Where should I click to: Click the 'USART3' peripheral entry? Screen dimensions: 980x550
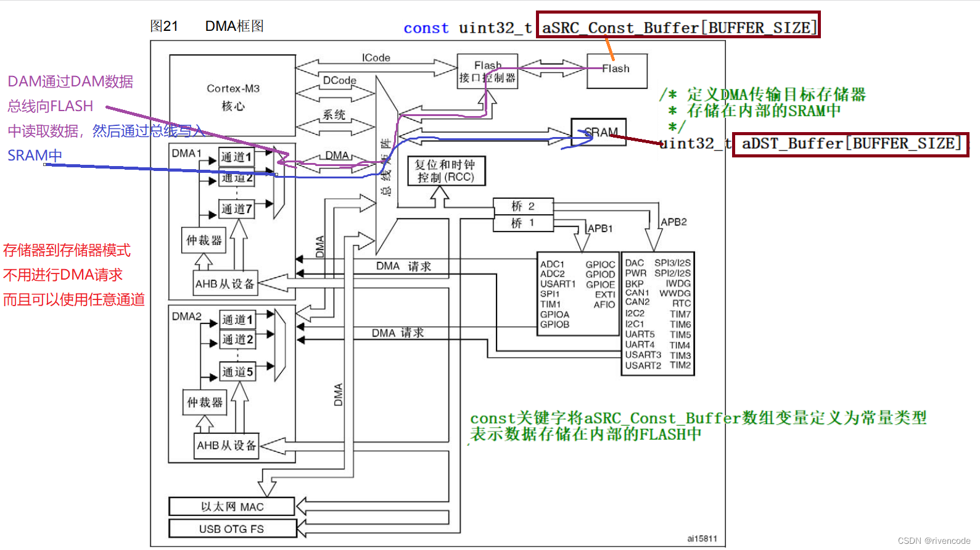(643, 355)
